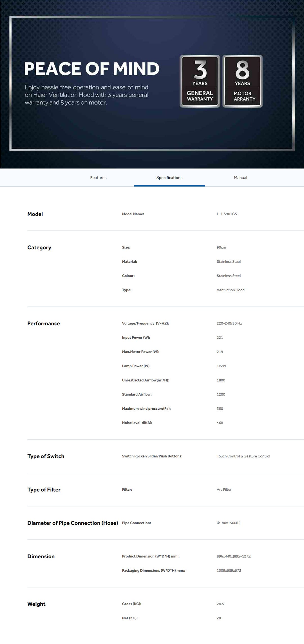Select the Specifications tab
Viewport: 304px width, 644px height.
[169, 178]
